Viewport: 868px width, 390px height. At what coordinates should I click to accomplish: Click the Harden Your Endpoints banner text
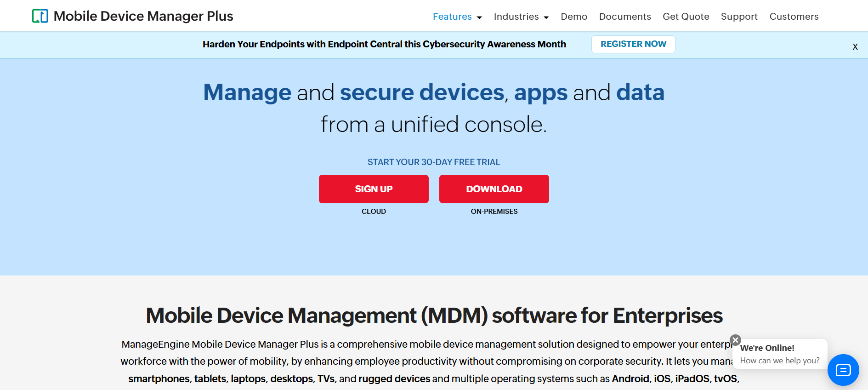tap(384, 44)
